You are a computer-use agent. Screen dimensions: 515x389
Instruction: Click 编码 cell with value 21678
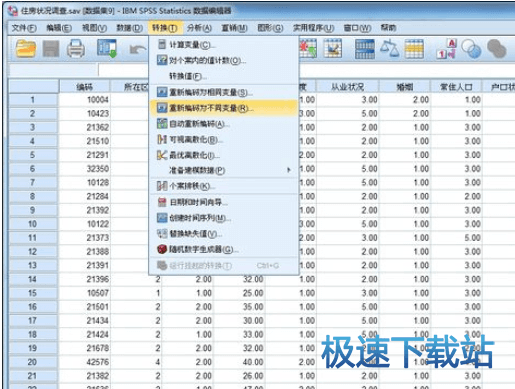85,348
